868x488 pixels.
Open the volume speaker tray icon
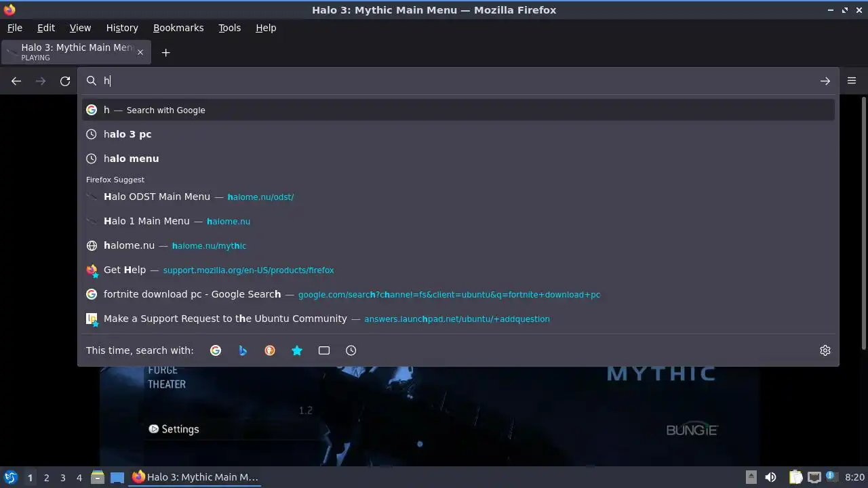[x=770, y=477]
